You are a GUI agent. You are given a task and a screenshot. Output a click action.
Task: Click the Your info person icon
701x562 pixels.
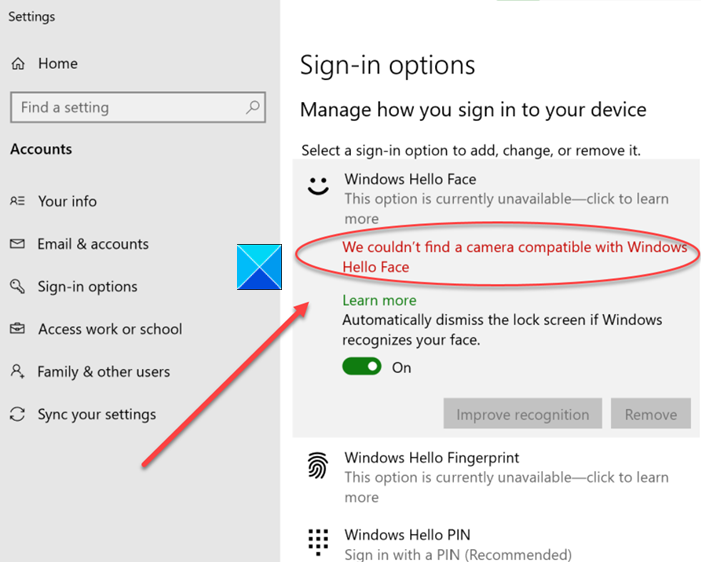pos(17,201)
